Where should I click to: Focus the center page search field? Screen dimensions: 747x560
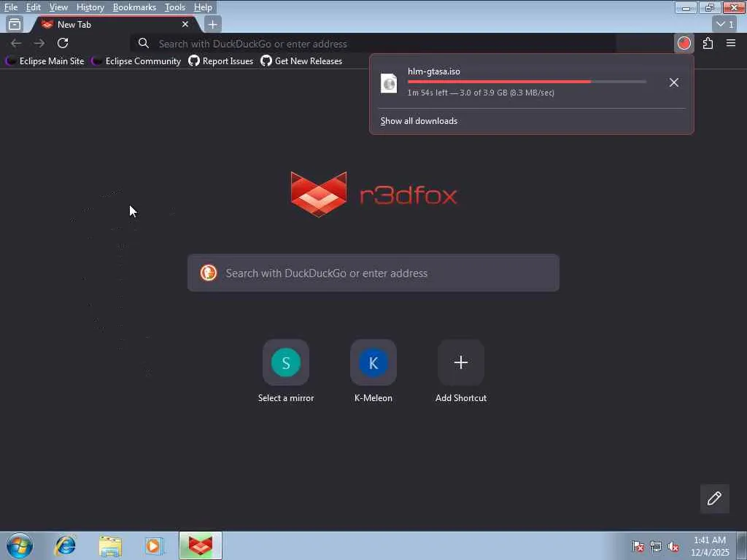(373, 273)
